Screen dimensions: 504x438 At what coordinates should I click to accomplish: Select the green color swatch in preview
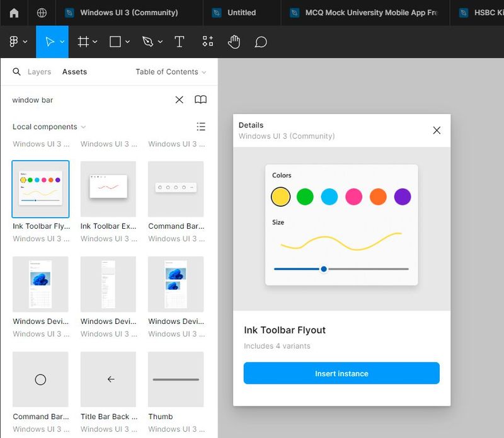[305, 197]
